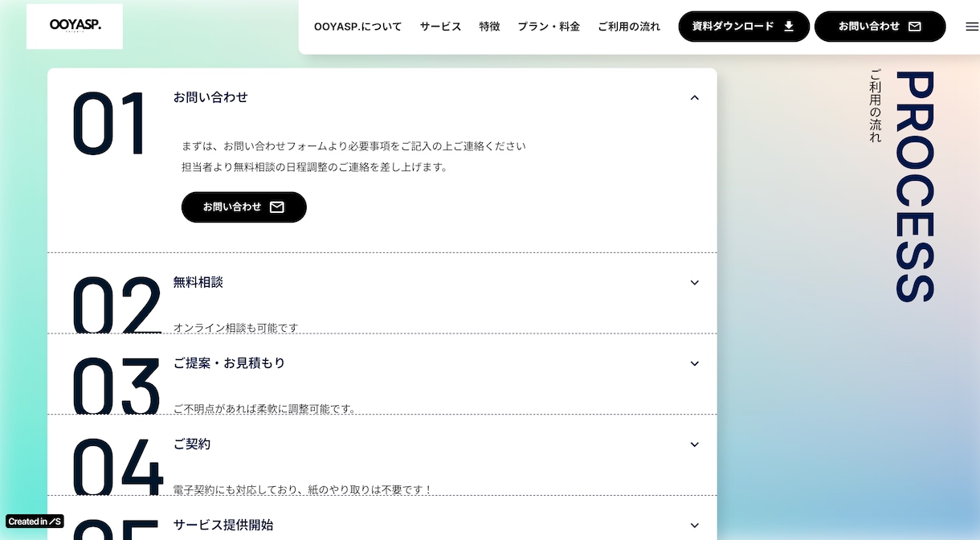Click the vertical PROCESS heading

915,186
